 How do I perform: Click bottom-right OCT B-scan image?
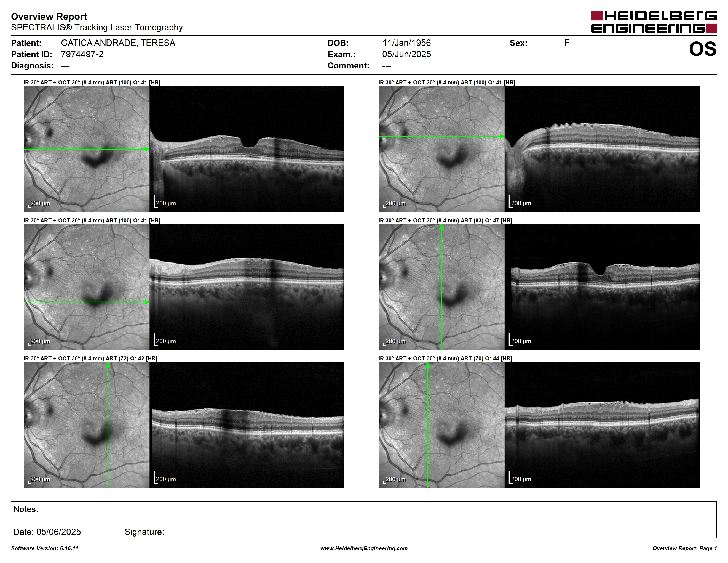tap(602, 425)
